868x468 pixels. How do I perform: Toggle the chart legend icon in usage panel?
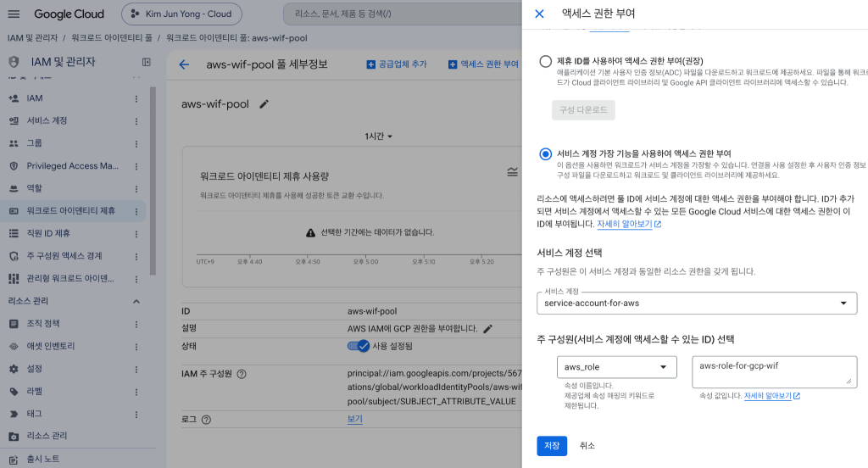(513, 172)
